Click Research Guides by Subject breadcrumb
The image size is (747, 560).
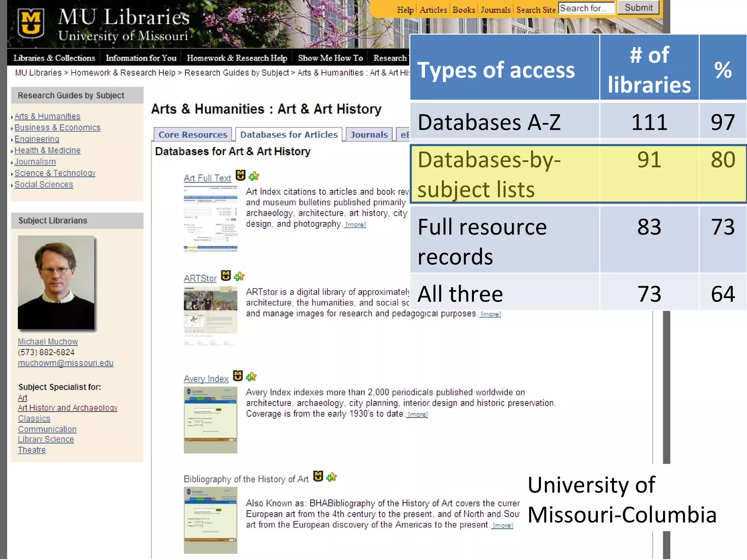[237, 73]
